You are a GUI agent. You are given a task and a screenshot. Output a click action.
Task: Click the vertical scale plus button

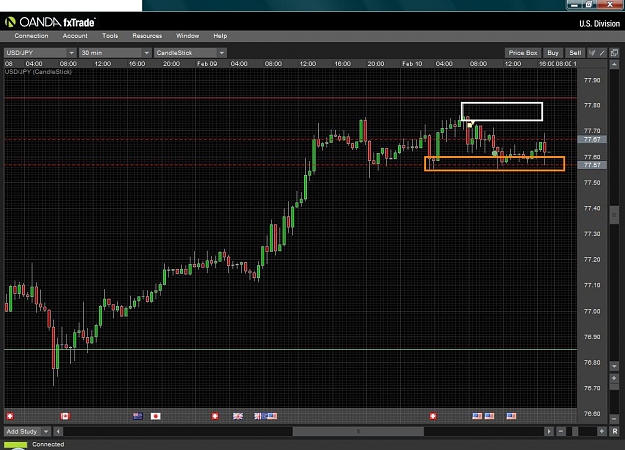click(614, 378)
